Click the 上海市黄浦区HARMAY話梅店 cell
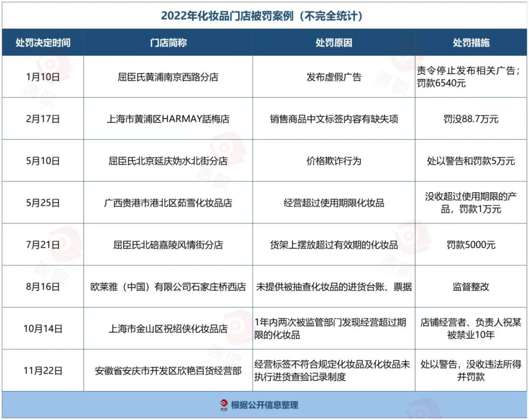The image size is (529, 420). click(168, 119)
